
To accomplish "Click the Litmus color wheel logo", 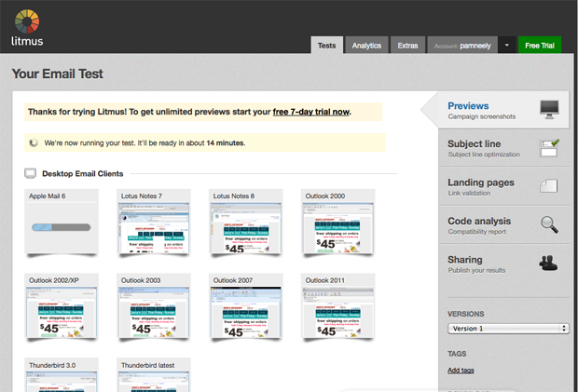I will coord(28,20).
